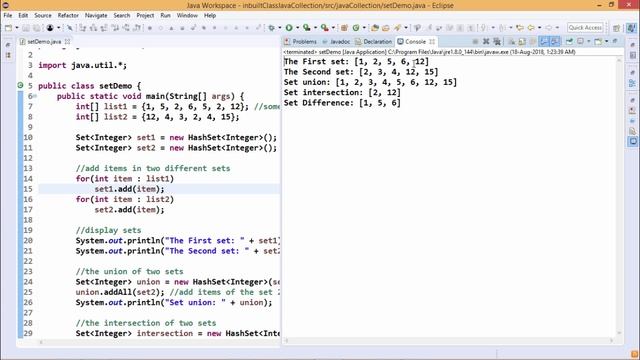The height and width of the screenshot is (360, 640).
Task: Close the setDemo.java editor tab
Action: point(67,42)
